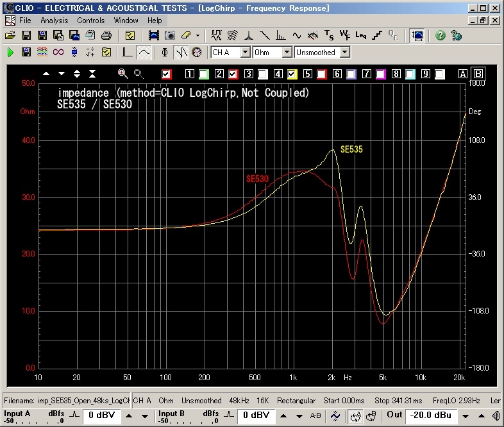
Task: Open the Ohm units dropdown
Action: click(x=287, y=52)
